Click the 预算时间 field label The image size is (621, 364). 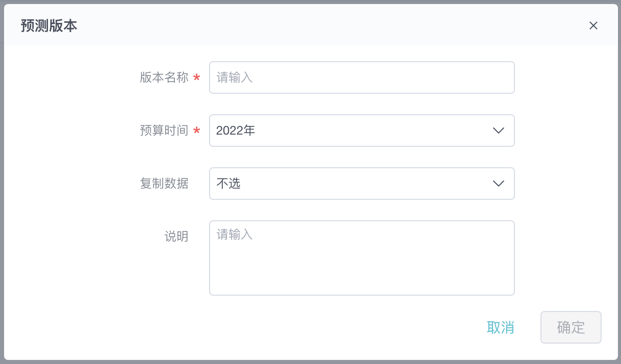coord(164,131)
